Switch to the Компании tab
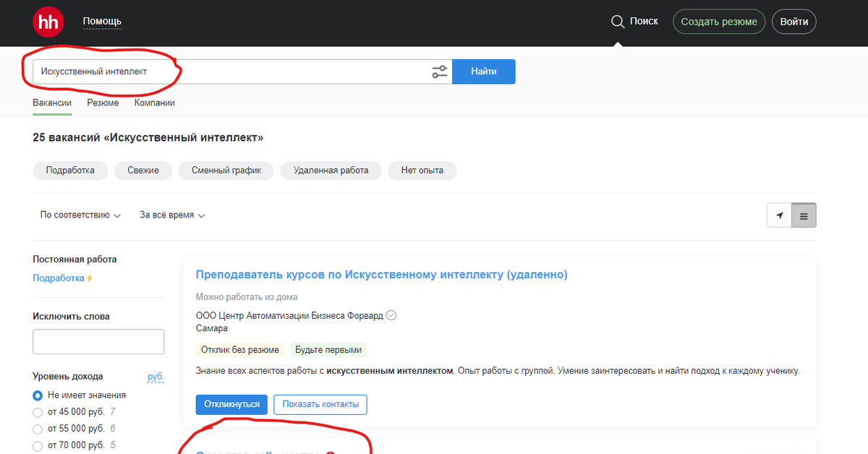 (x=154, y=103)
